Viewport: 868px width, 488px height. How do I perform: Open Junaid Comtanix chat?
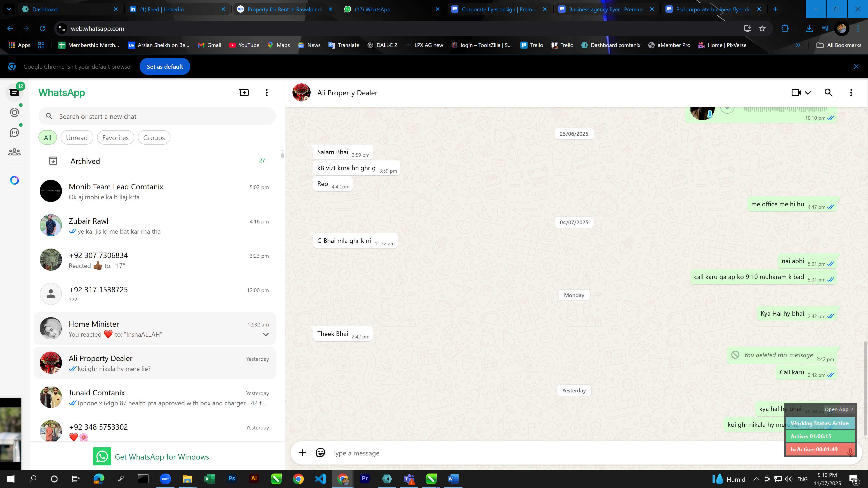click(x=155, y=397)
